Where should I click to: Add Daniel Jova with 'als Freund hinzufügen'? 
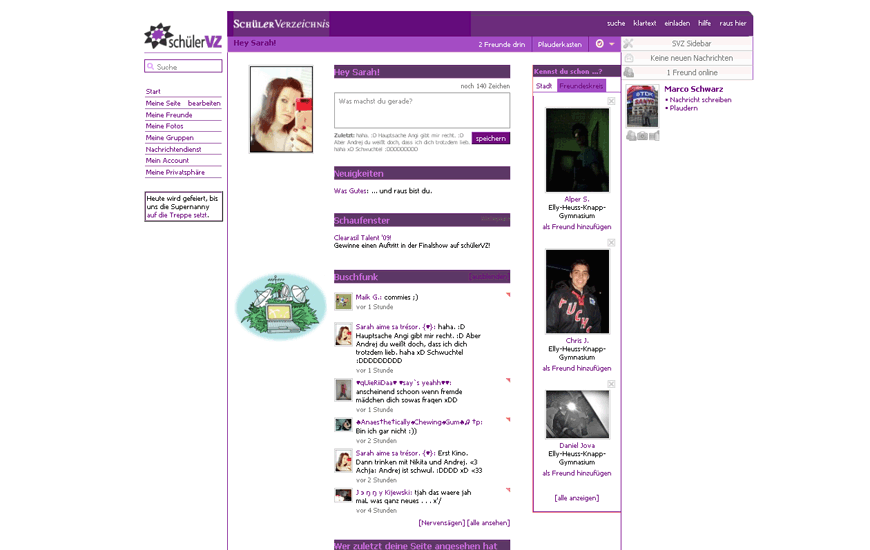click(577, 473)
